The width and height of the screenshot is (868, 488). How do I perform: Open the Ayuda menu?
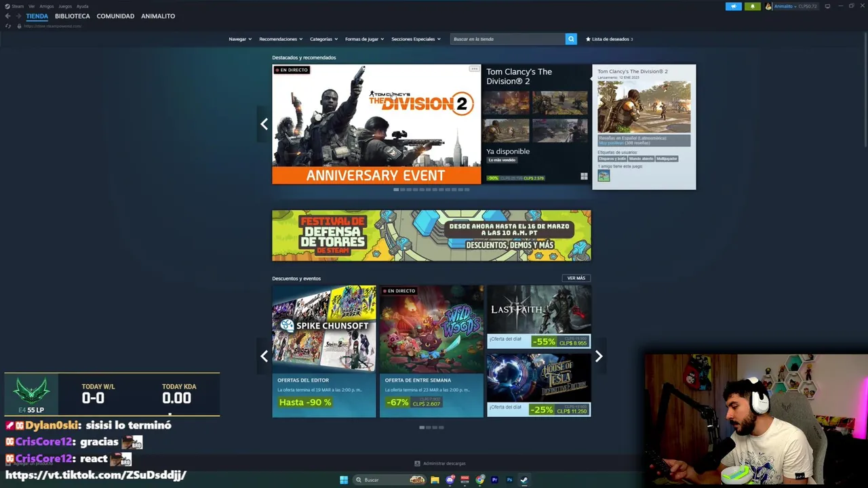[82, 6]
